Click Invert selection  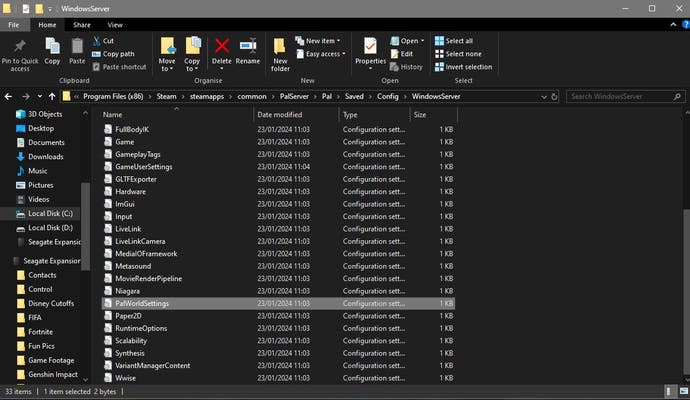(x=463, y=67)
